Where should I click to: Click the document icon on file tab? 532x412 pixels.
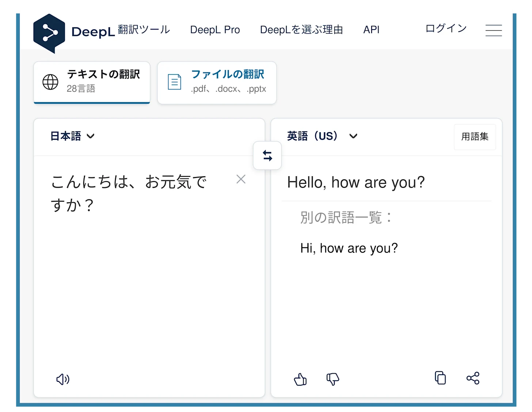coord(174,82)
